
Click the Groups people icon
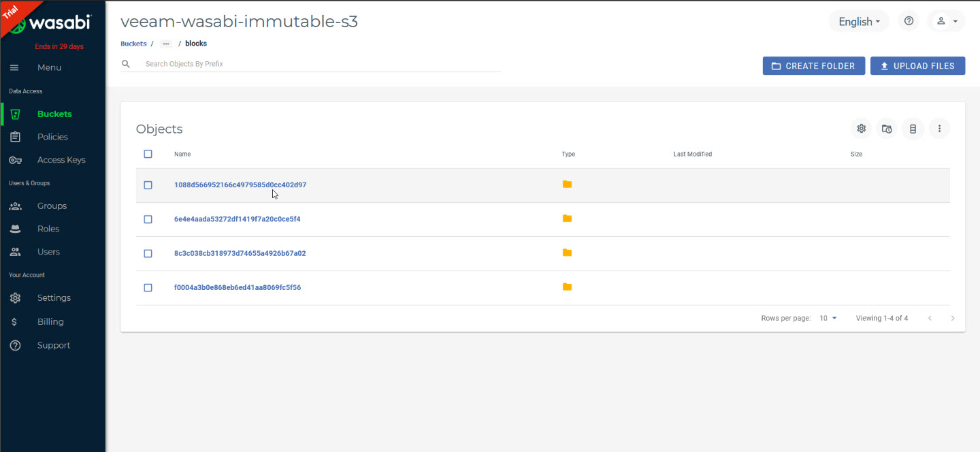(x=15, y=206)
